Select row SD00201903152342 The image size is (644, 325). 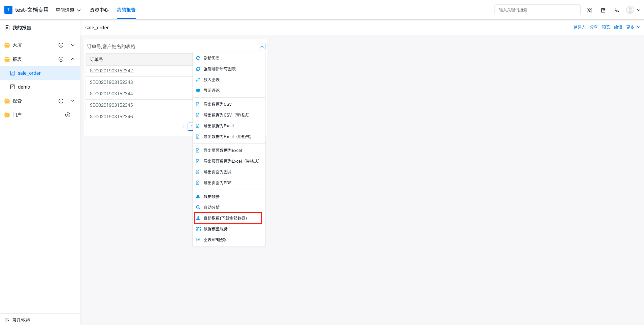click(x=139, y=71)
